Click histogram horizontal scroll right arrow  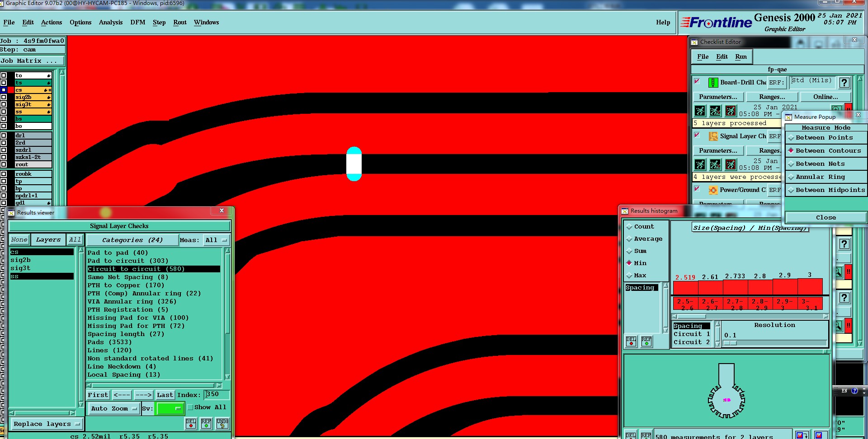coord(826,317)
